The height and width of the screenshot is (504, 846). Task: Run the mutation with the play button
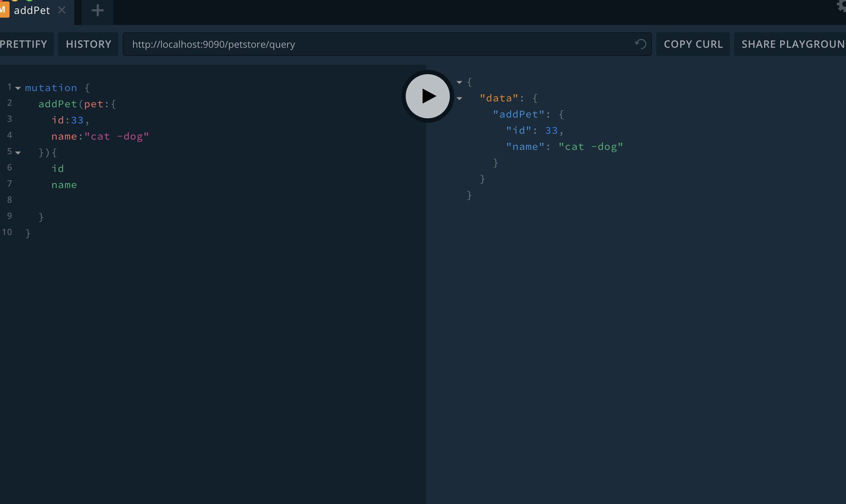coord(427,96)
